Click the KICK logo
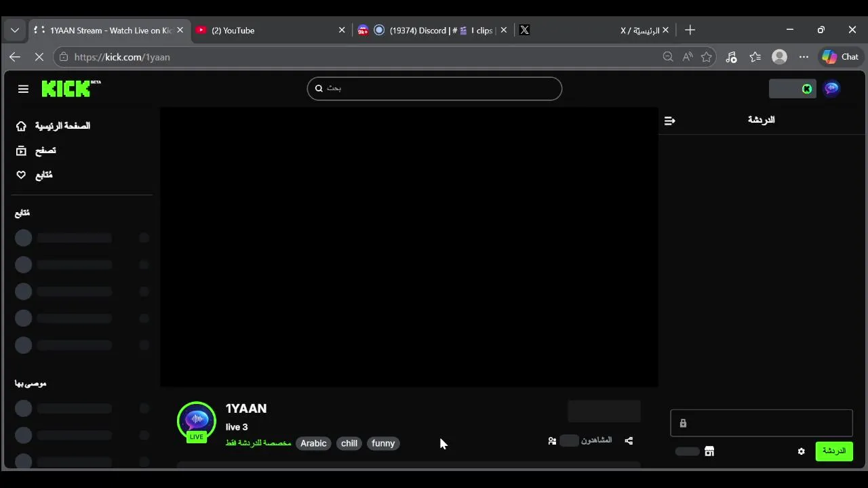Image resolution: width=868 pixels, height=488 pixels. pos(71,88)
